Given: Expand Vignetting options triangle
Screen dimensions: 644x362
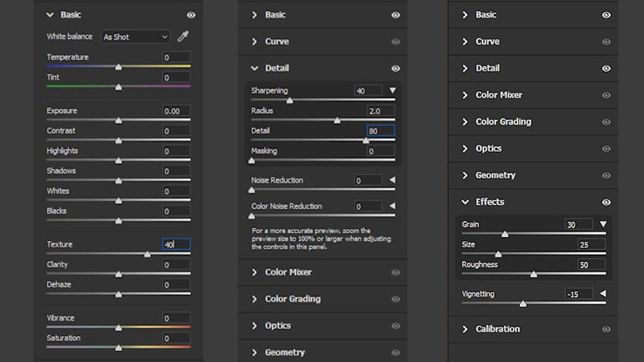Looking at the screenshot, I should point(603,294).
